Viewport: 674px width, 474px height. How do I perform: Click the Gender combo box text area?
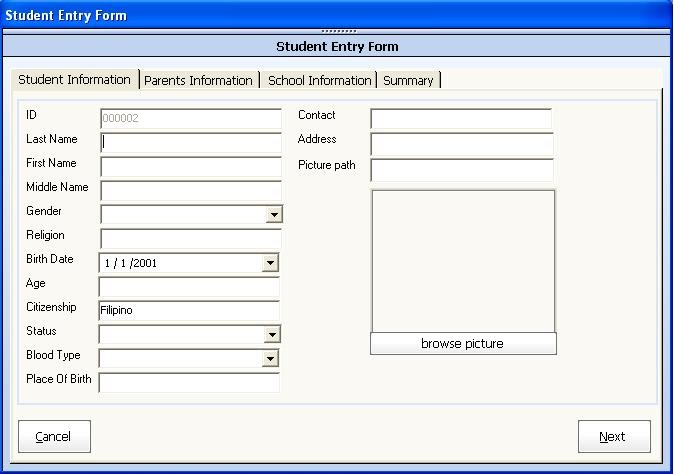(x=184, y=214)
